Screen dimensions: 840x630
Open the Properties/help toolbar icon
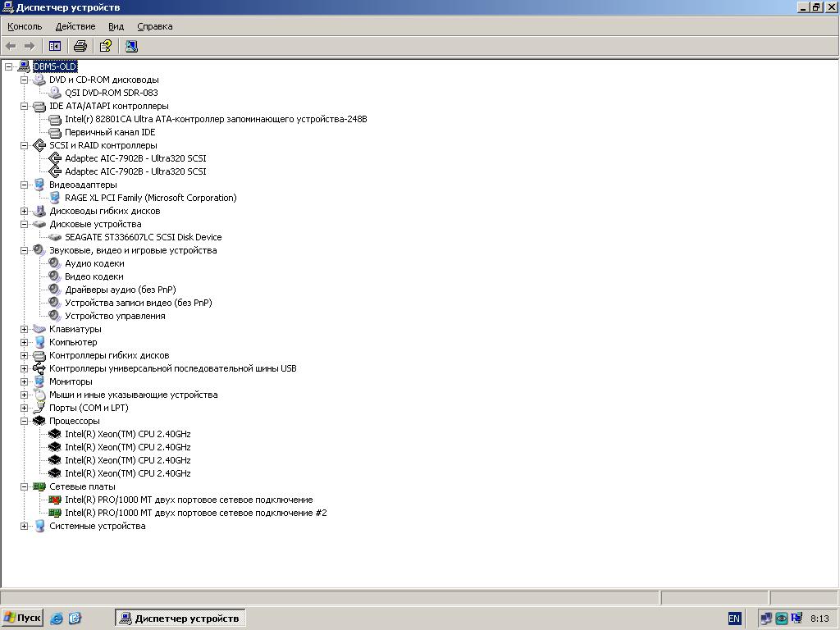pos(106,47)
